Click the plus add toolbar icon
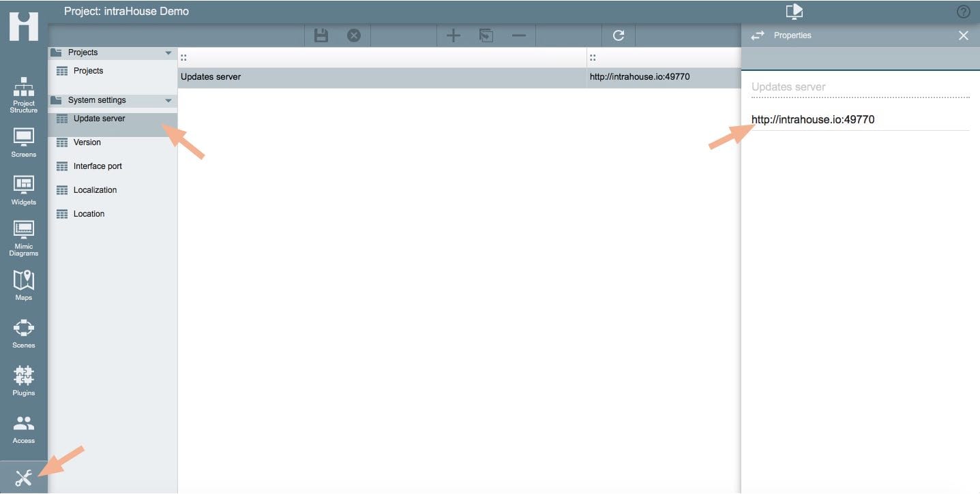The width and height of the screenshot is (980, 494). (x=454, y=35)
